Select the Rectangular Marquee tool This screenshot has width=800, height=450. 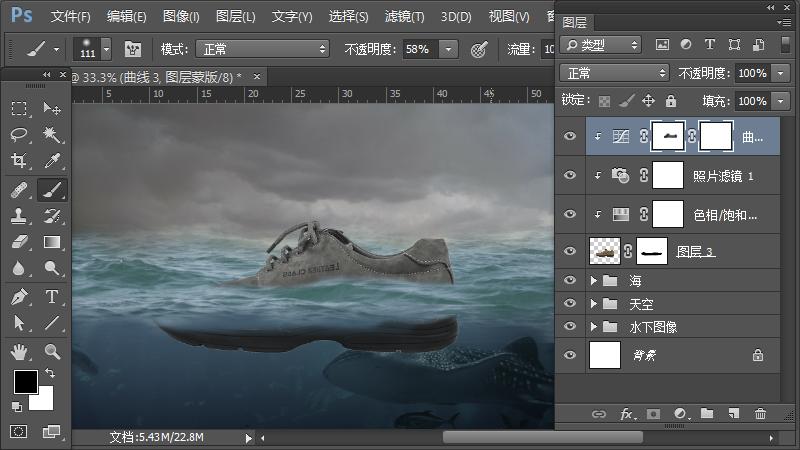(x=19, y=108)
